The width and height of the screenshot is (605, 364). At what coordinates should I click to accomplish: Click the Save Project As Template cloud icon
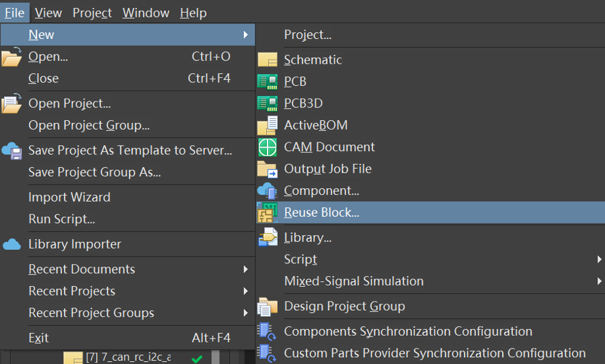(11, 150)
